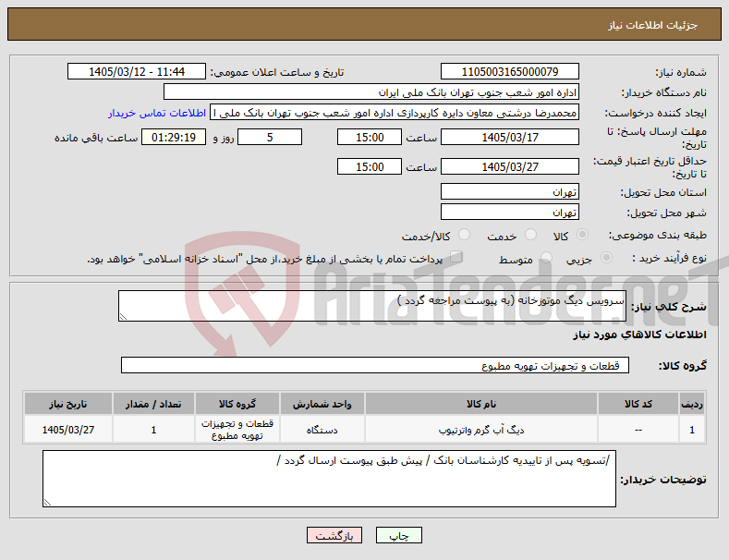Click the resize handle of توضیحات خریدار textarea
Screen dimensions: 729x560
tap(47, 503)
